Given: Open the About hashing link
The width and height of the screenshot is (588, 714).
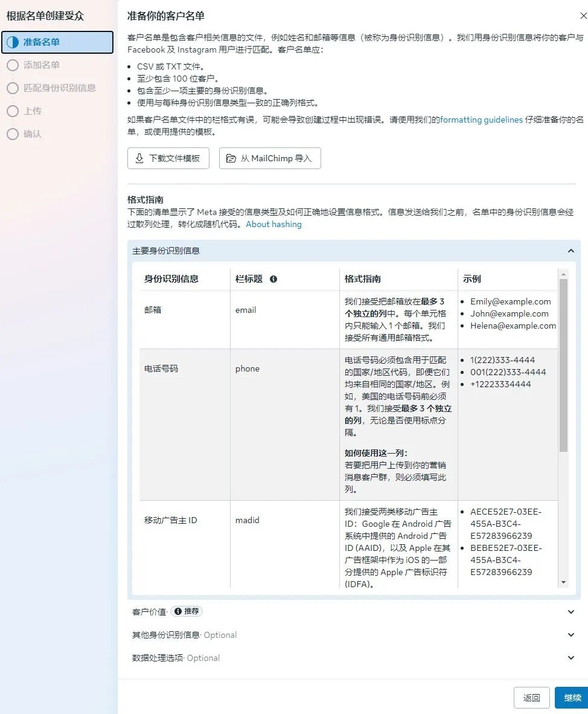Looking at the screenshot, I should (x=273, y=224).
